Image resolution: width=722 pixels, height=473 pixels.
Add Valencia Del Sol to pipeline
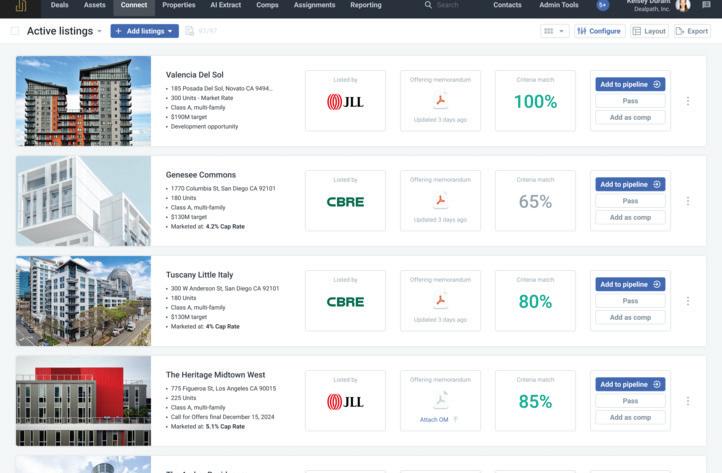(630, 84)
